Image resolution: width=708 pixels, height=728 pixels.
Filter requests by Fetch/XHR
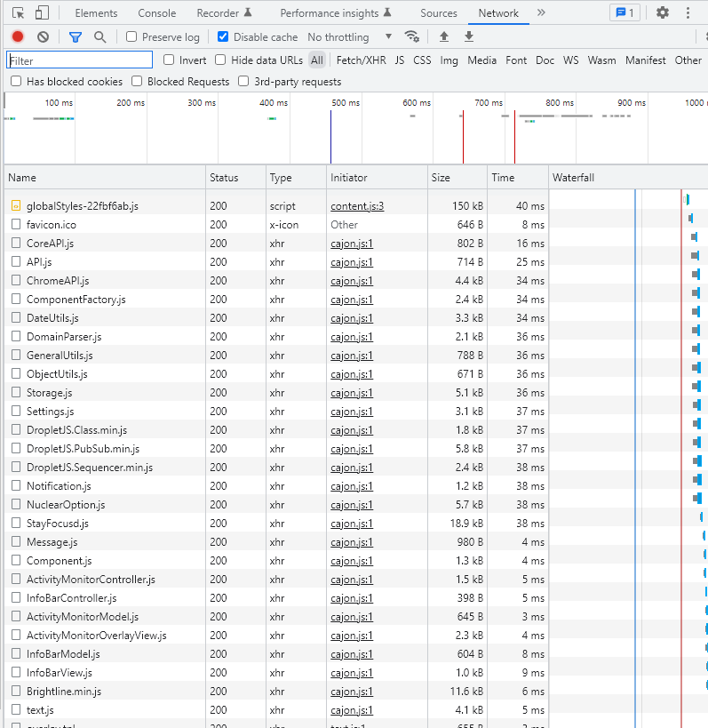(x=361, y=60)
